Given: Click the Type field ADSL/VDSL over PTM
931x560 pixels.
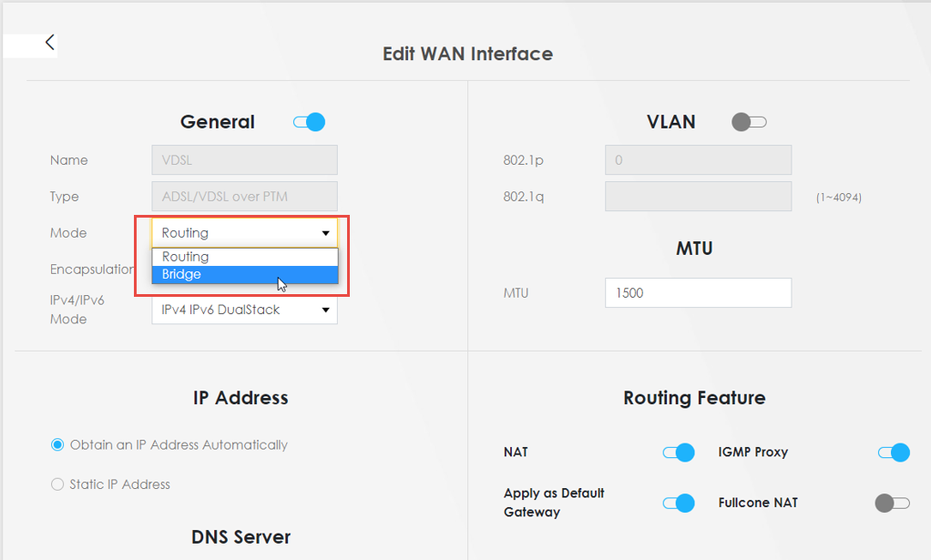Looking at the screenshot, I should point(244,197).
